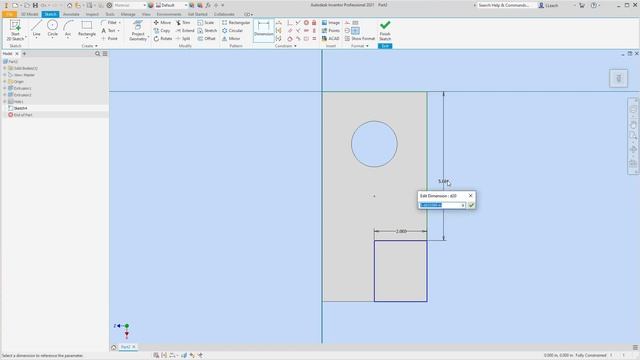Start a new 2D Sketch
This screenshot has height=360, width=640.
pos(15,30)
